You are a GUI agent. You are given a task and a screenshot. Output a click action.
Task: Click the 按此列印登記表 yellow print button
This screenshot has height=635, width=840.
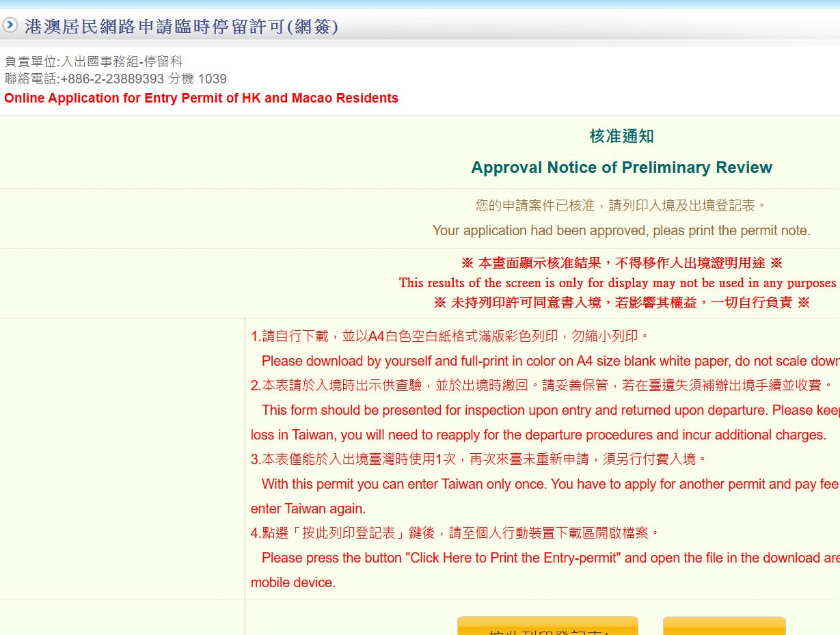[547, 627]
